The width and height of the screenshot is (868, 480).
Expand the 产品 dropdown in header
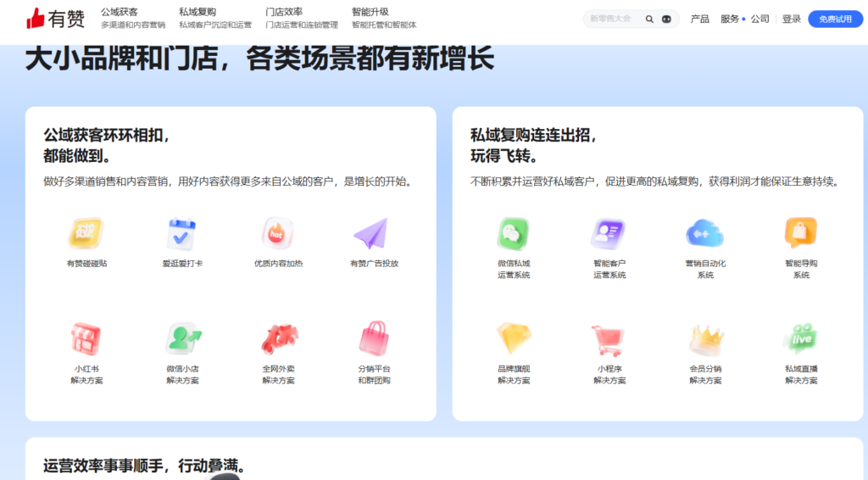(x=700, y=19)
